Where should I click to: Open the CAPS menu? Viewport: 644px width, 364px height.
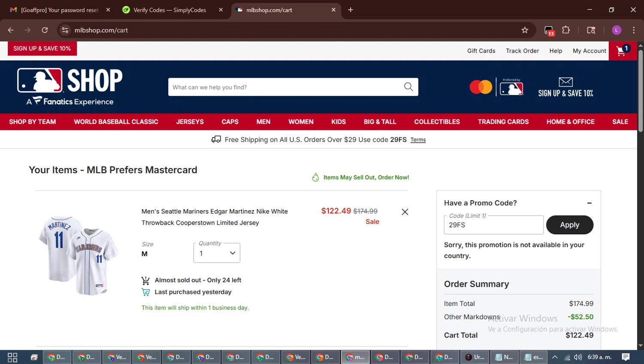click(230, 122)
